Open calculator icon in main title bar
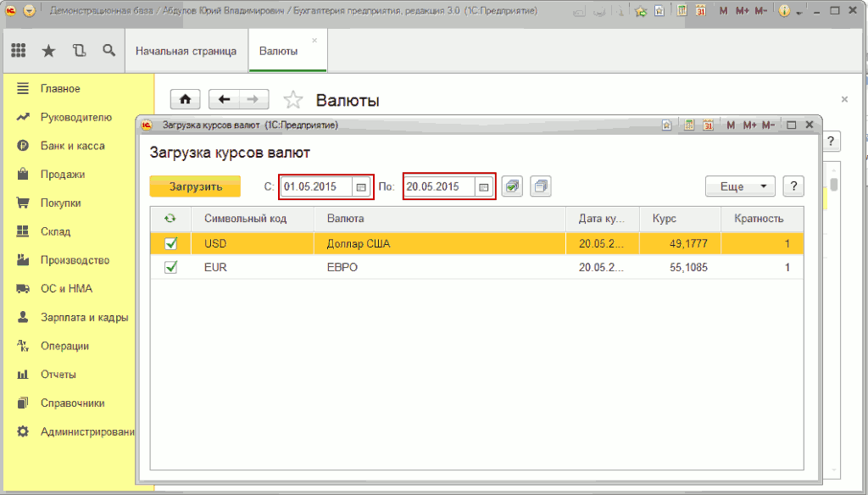The image size is (868, 495). (682, 10)
